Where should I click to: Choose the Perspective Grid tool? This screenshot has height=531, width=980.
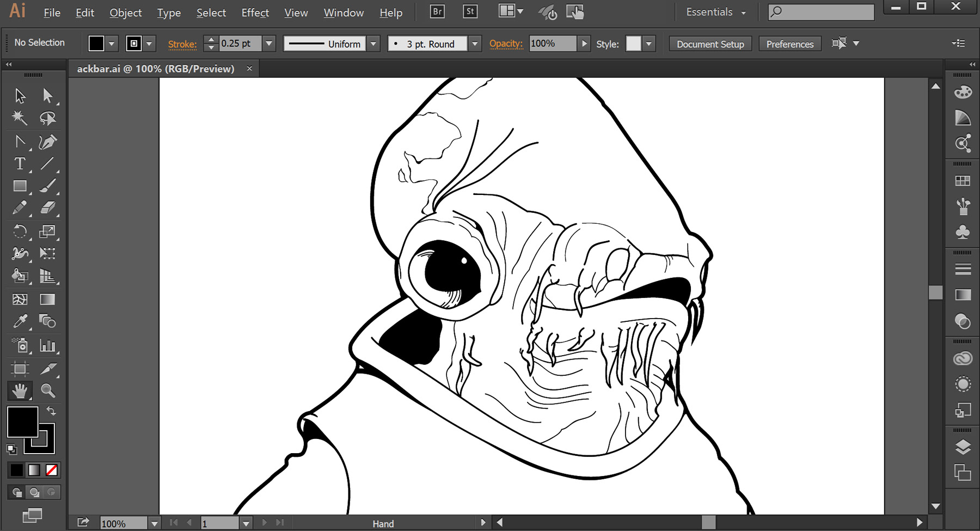47,276
